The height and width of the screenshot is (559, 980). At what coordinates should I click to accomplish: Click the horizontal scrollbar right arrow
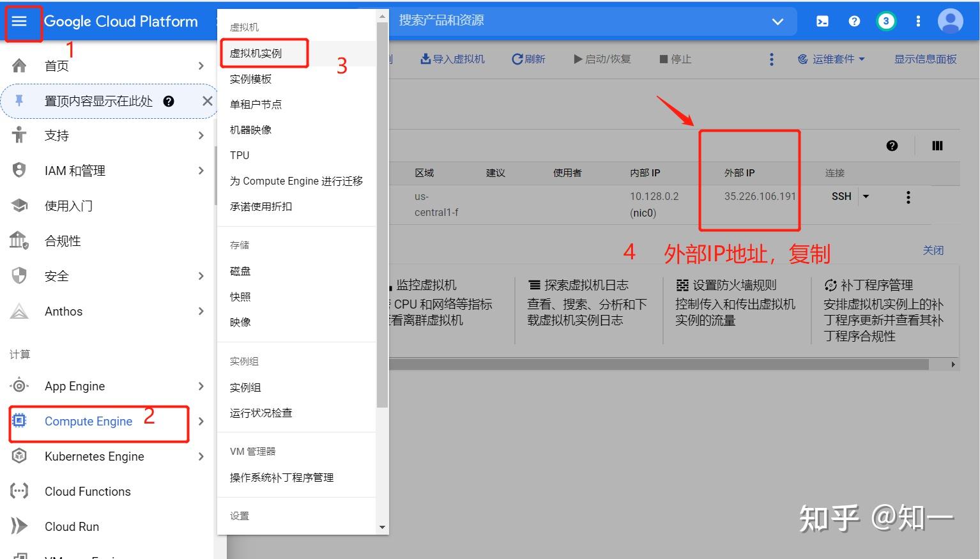tap(953, 364)
